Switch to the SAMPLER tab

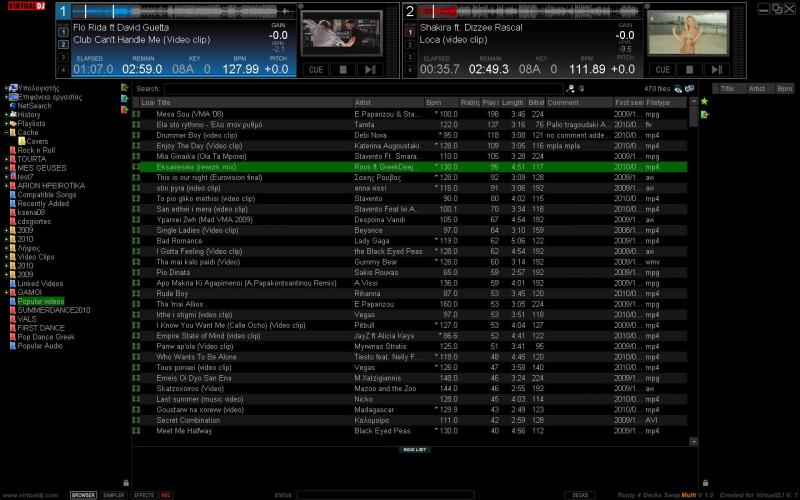click(x=113, y=495)
